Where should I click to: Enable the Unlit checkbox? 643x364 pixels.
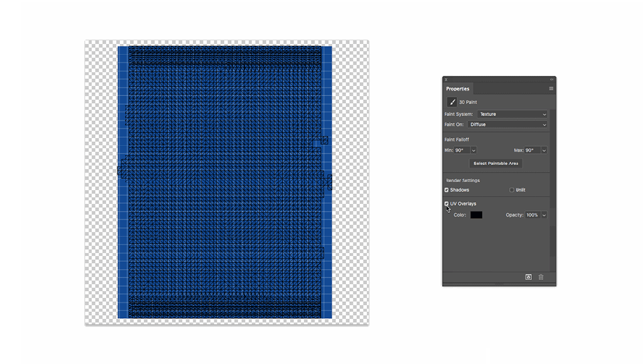[512, 190]
